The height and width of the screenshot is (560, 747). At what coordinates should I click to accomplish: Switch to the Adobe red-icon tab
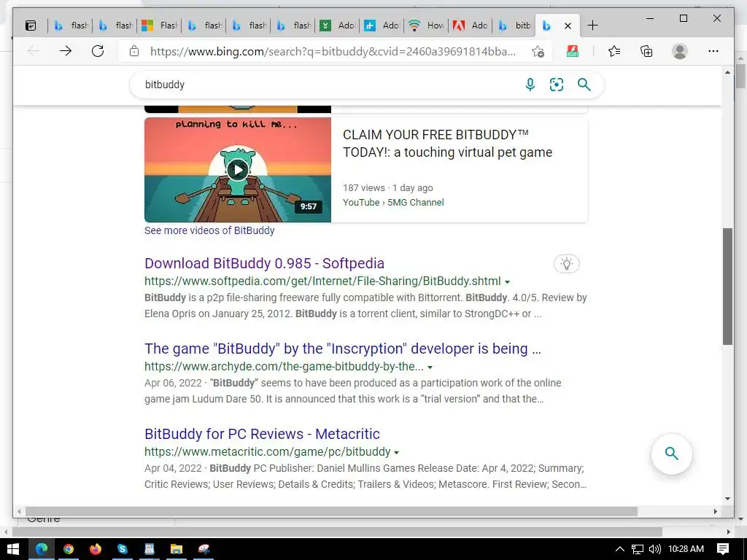[x=471, y=26]
